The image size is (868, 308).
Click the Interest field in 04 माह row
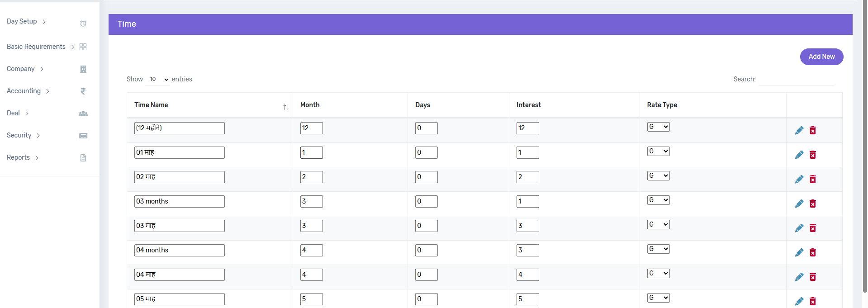[x=527, y=275]
